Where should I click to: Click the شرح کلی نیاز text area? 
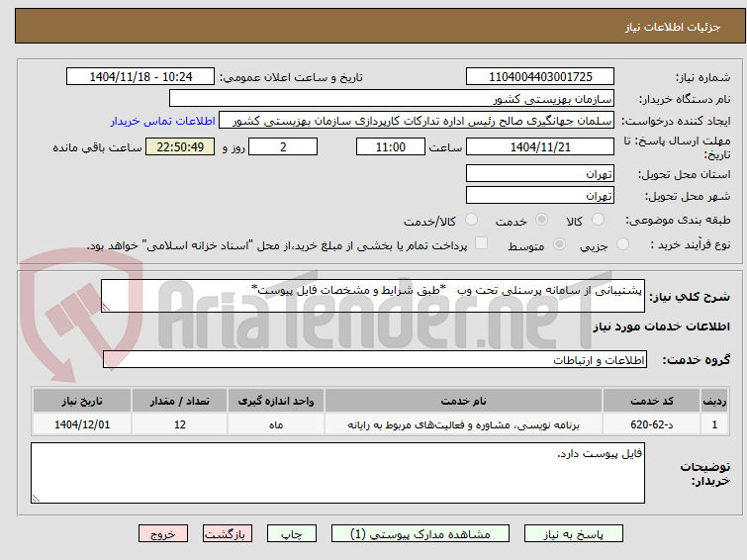pyautogui.click(x=373, y=296)
